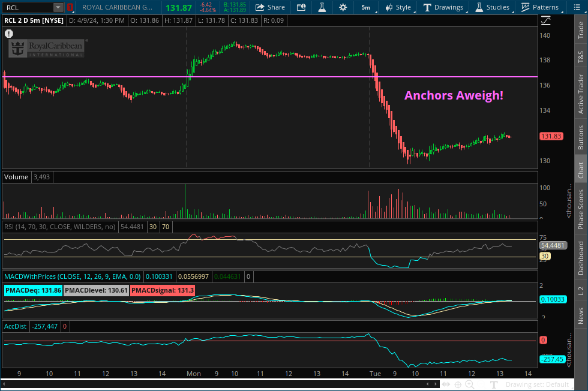Open the Trade side tab
Image resolution: width=588 pixels, height=391 pixels.
(x=581, y=31)
